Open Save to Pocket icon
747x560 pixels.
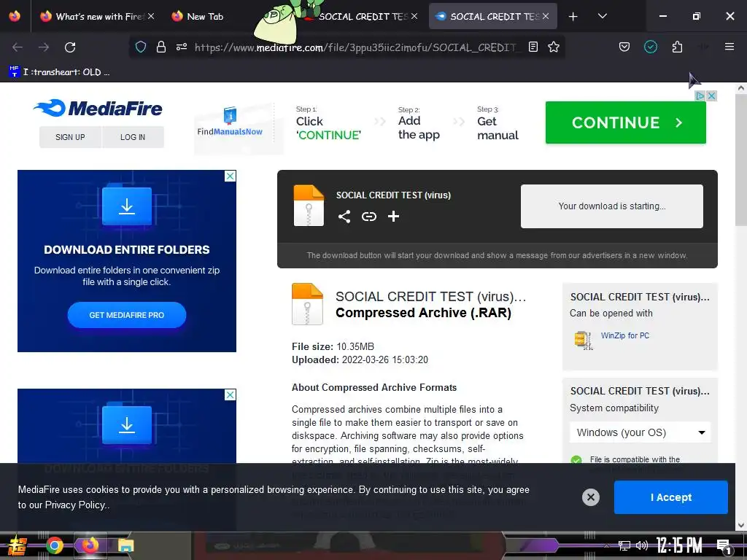[x=624, y=47]
